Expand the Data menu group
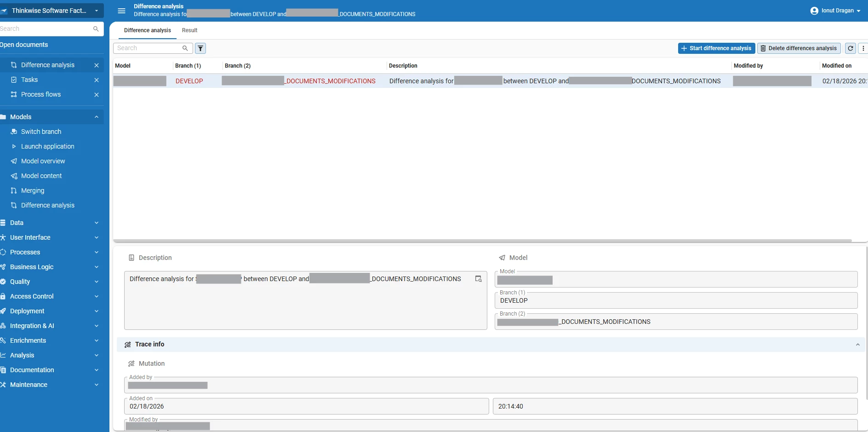 (x=97, y=223)
